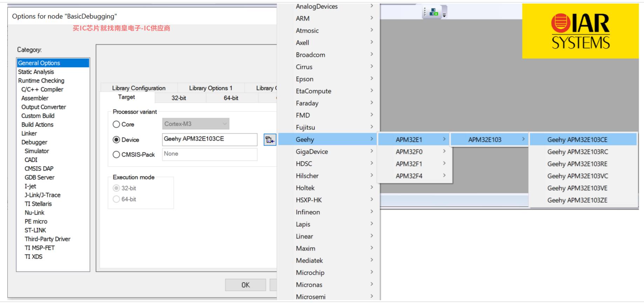Image resolution: width=644 pixels, height=303 pixels.
Task: Open APM32F0 family submenu
Action: (x=415, y=151)
